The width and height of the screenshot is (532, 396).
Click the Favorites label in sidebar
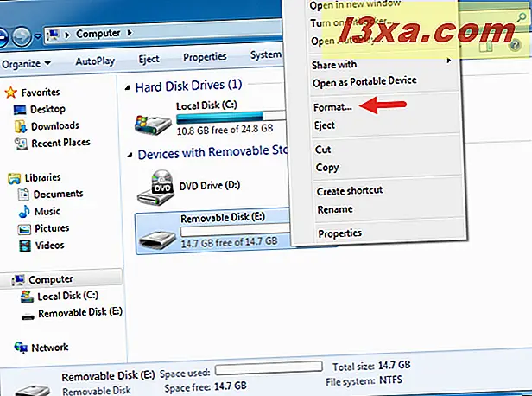(41, 93)
